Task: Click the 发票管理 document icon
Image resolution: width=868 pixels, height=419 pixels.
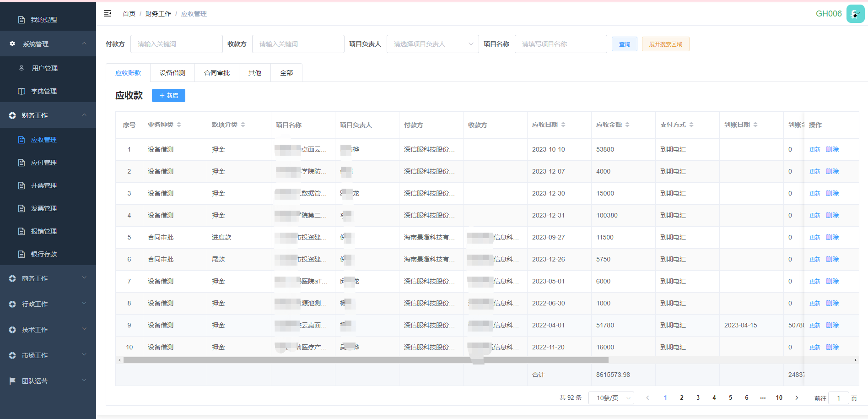Action: pyautogui.click(x=22, y=208)
